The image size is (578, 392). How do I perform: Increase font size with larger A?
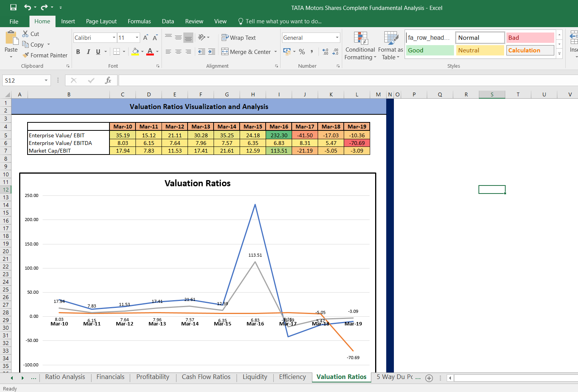pyautogui.click(x=145, y=37)
